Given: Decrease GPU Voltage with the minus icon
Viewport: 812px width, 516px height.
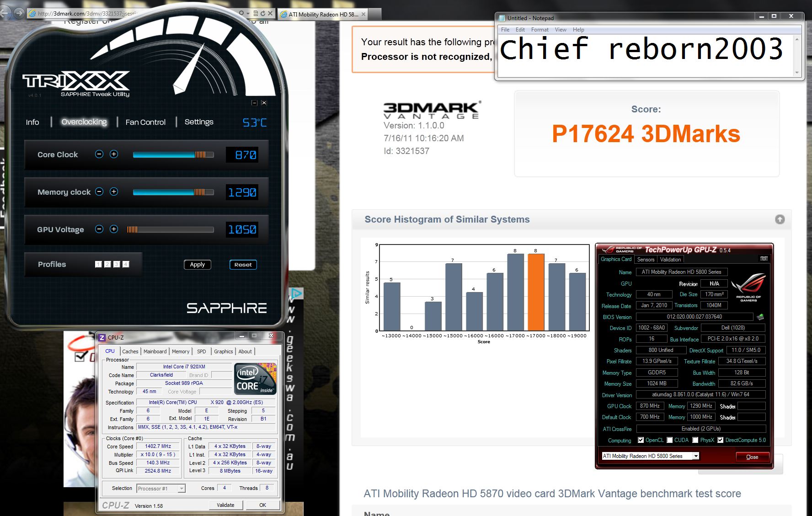Looking at the screenshot, I should point(99,229).
